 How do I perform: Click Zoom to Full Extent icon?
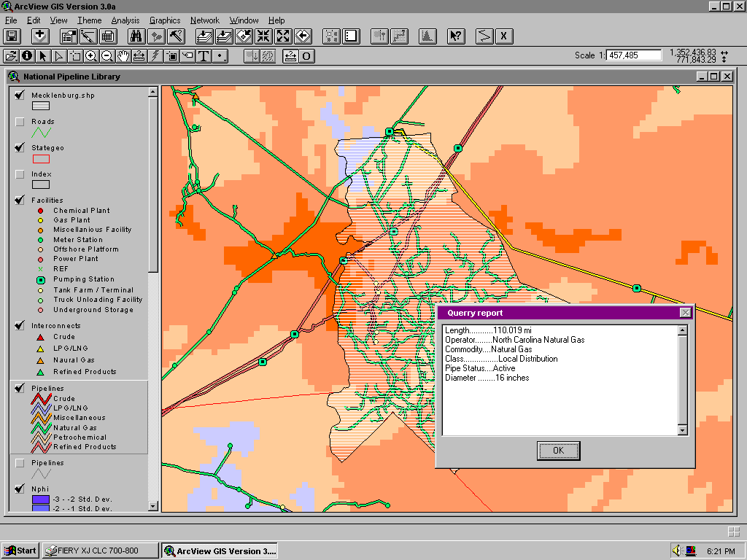pyautogui.click(x=204, y=36)
